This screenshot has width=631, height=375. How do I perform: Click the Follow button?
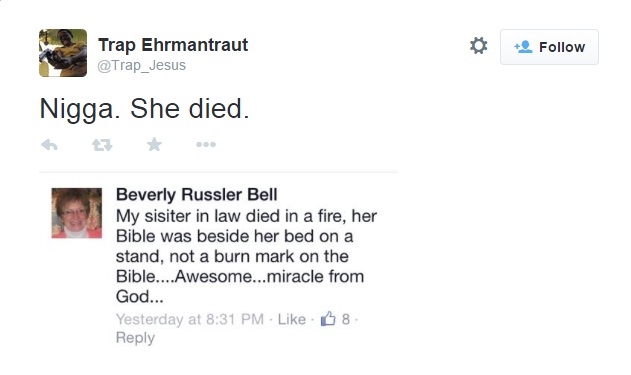pyautogui.click(x=549, y=47)
